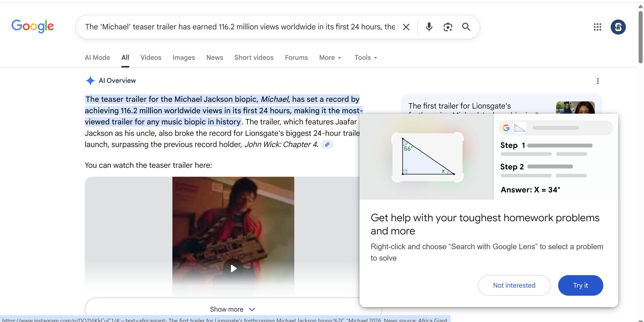Clear the search box text
Image resolution: width=644 pixels, height=322 pixels.
coord(406,27)
